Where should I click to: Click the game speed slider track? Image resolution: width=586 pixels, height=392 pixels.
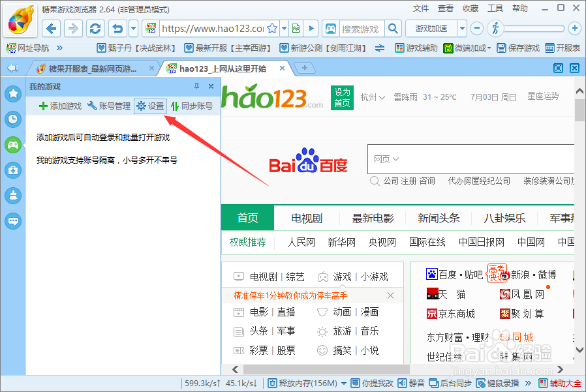[x=534, y=29]
